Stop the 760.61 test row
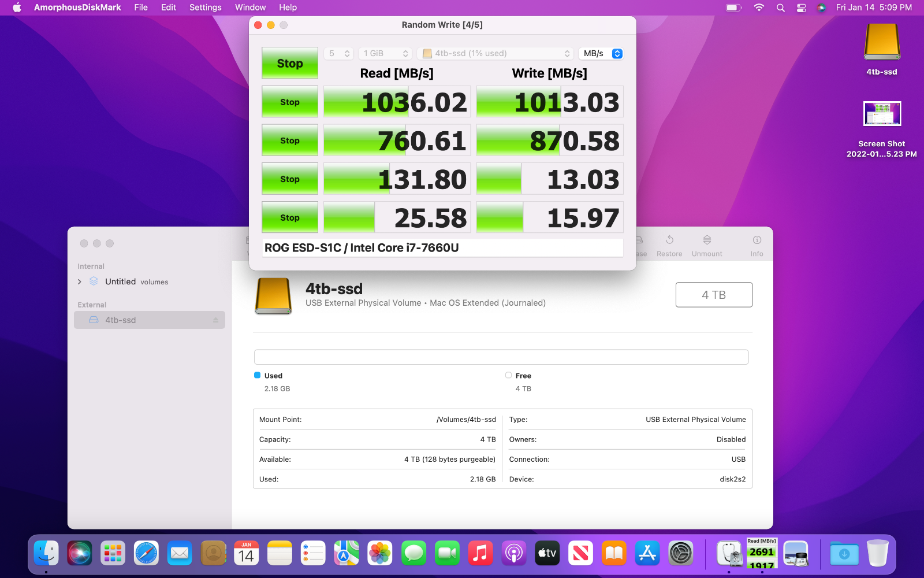Viewport: 924px width, 578px height. pyautogui.click(x=290, y=140)
